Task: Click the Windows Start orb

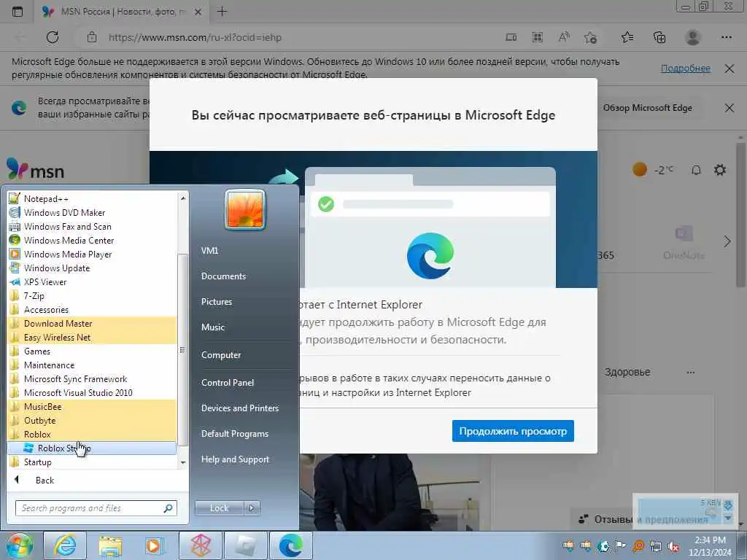Action: pos(19,545)
